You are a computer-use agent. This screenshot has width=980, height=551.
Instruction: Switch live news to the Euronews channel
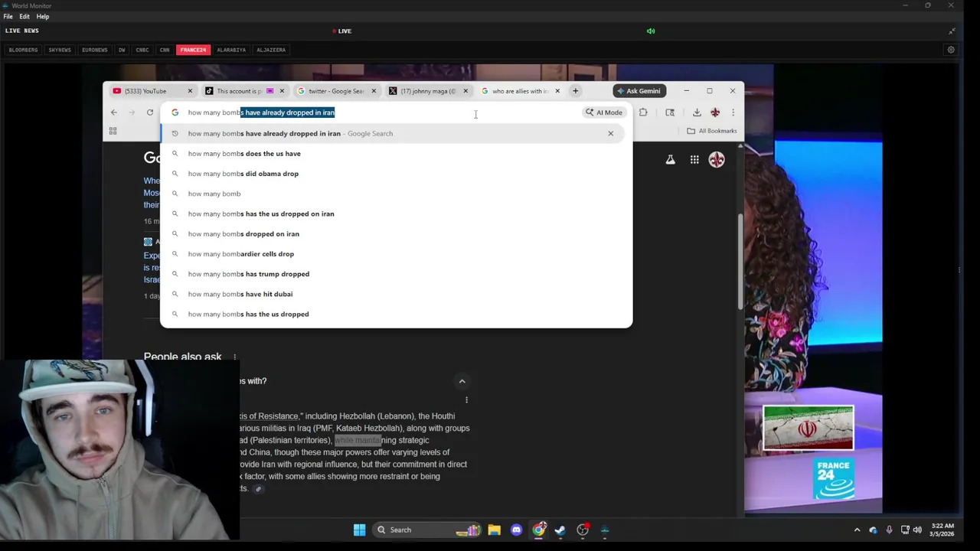coord(95,50)
